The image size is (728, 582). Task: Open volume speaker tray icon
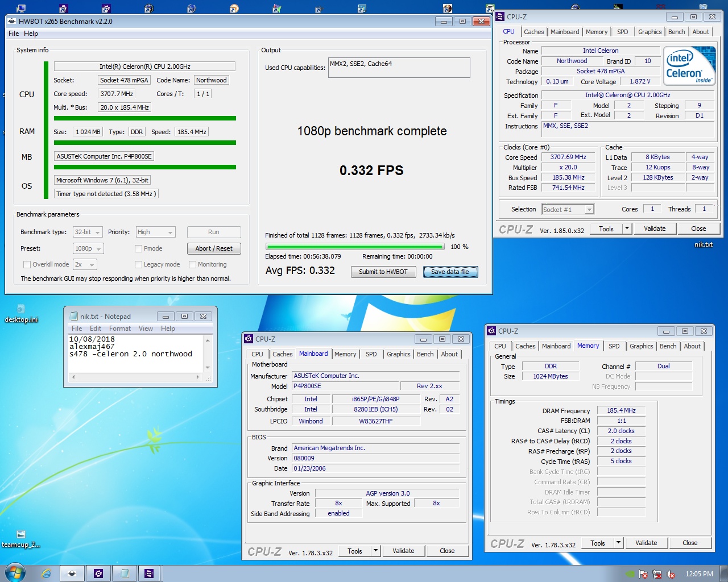(x=671, y=574)
